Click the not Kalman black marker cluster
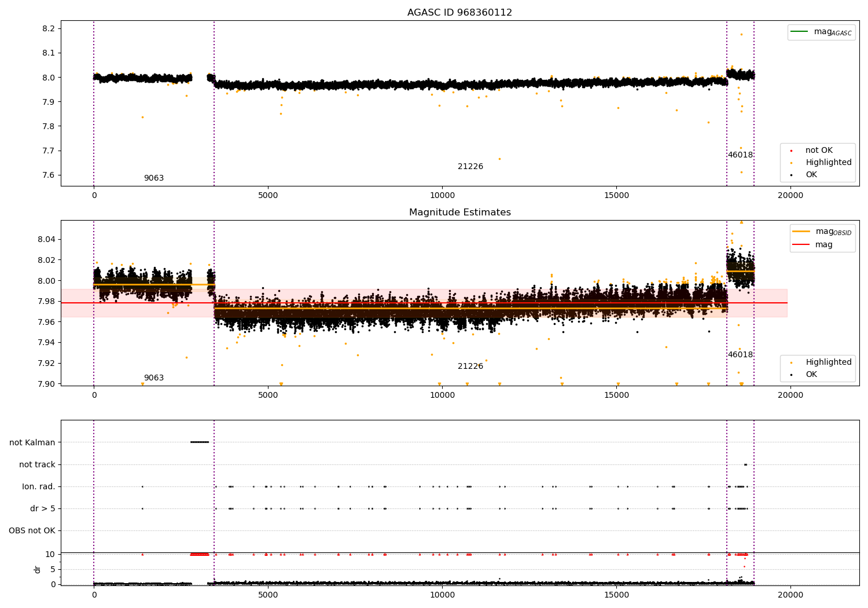 [200, 442]
